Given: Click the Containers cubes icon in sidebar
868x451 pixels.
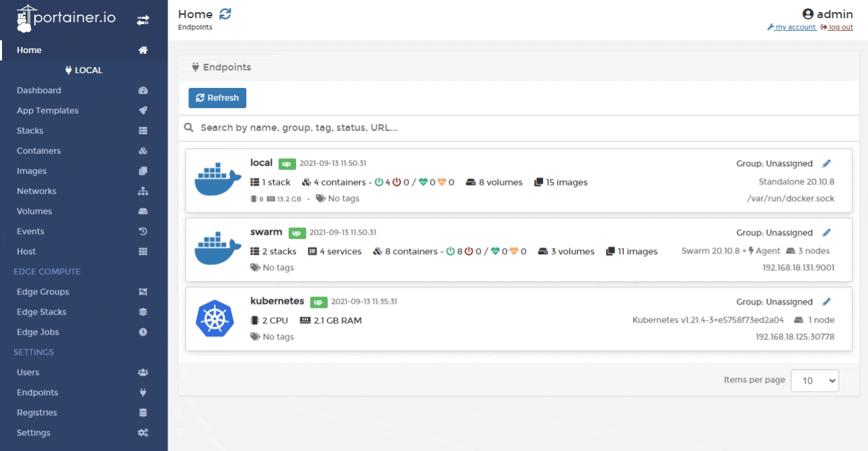Looking at the screenshot, I should pyautogui.click(x=143, y=151).
